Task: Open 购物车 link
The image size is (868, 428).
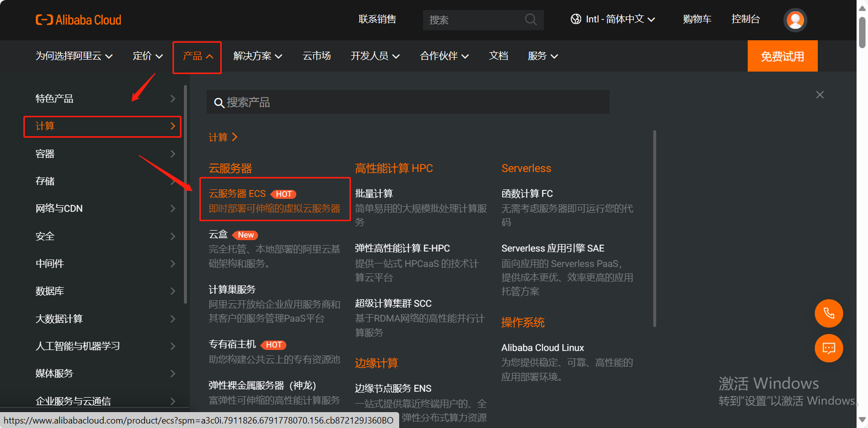Action: pos(697,19)
